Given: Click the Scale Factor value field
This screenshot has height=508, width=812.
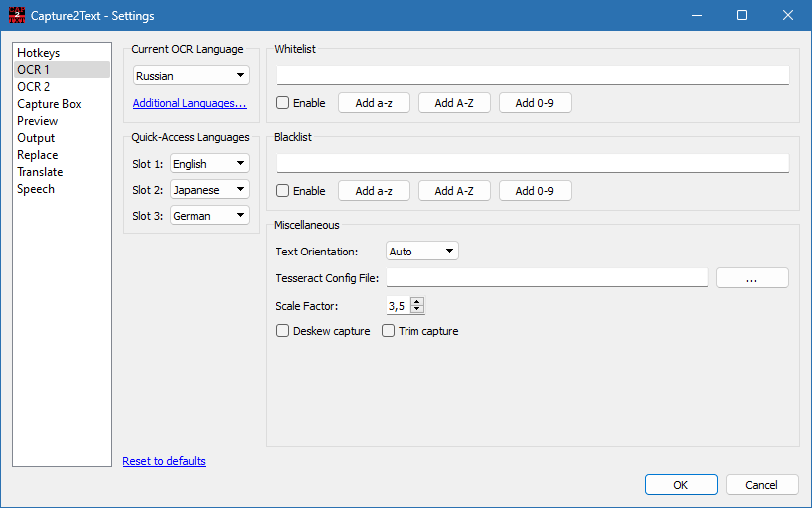Looking at the screenshot, I should [399, 306].
